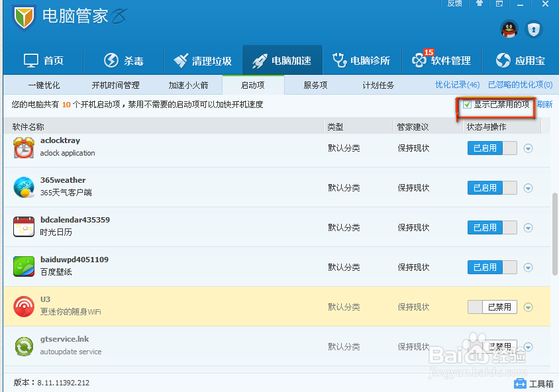Click 保持现状 in the U3 row
Screen dimensions: 559x392
pyautogui.click(x=413, y=307)
